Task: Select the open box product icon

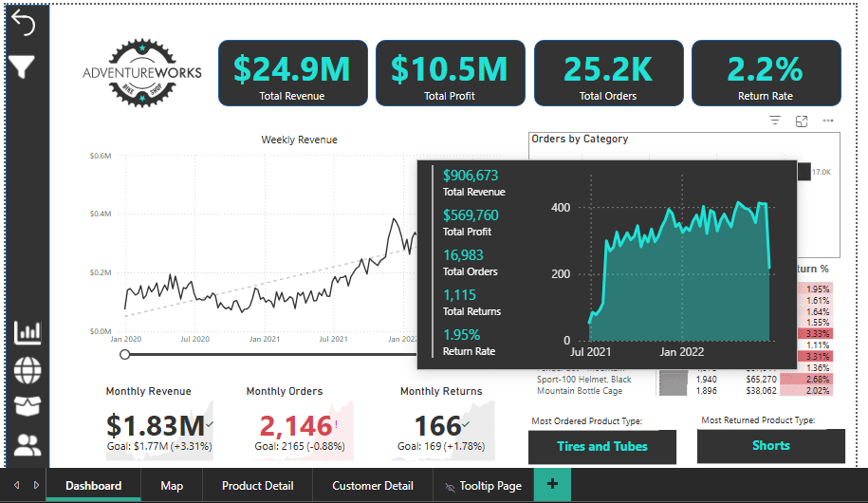Action: coord(28,406)
